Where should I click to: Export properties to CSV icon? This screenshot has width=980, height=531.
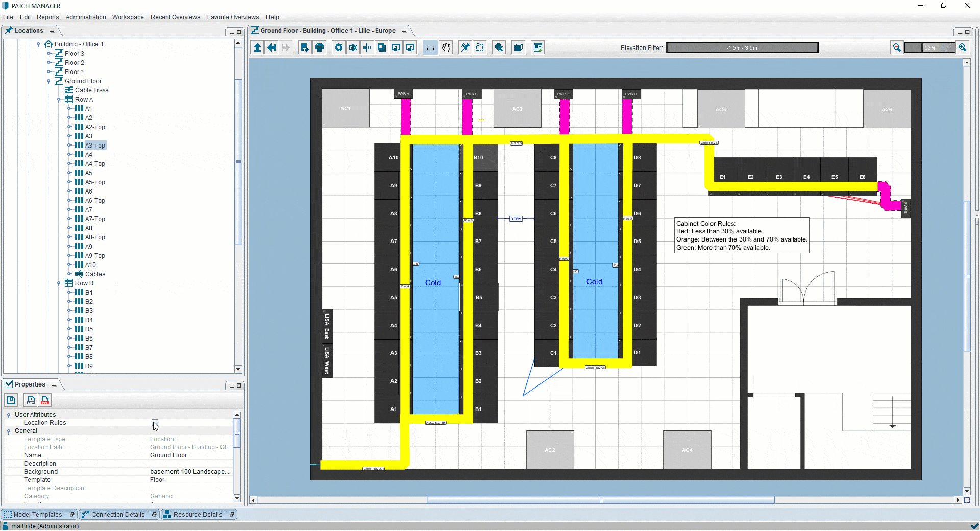pyautogui.click(x=31, y=400)
